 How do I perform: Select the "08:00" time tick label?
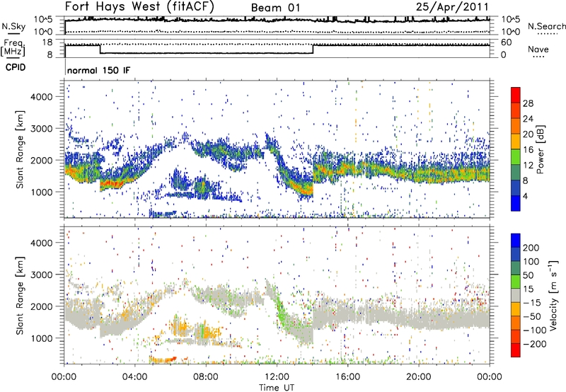point(206,377)
